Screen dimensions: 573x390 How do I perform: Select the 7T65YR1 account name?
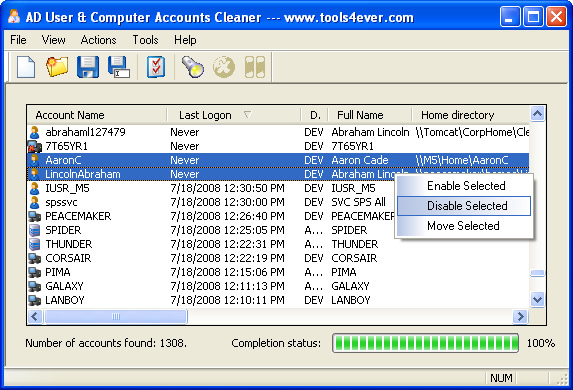click(67, 147)
